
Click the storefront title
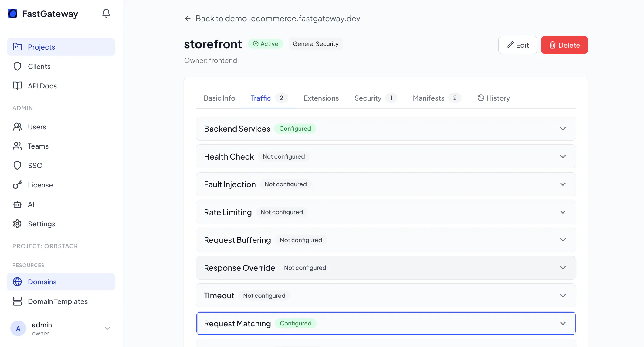pos(213,44)
